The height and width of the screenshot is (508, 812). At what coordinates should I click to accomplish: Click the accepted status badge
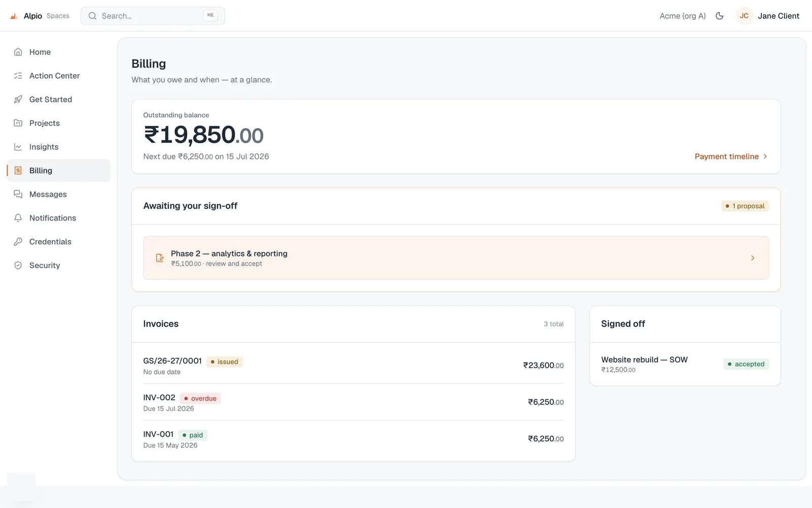point(746,364)
